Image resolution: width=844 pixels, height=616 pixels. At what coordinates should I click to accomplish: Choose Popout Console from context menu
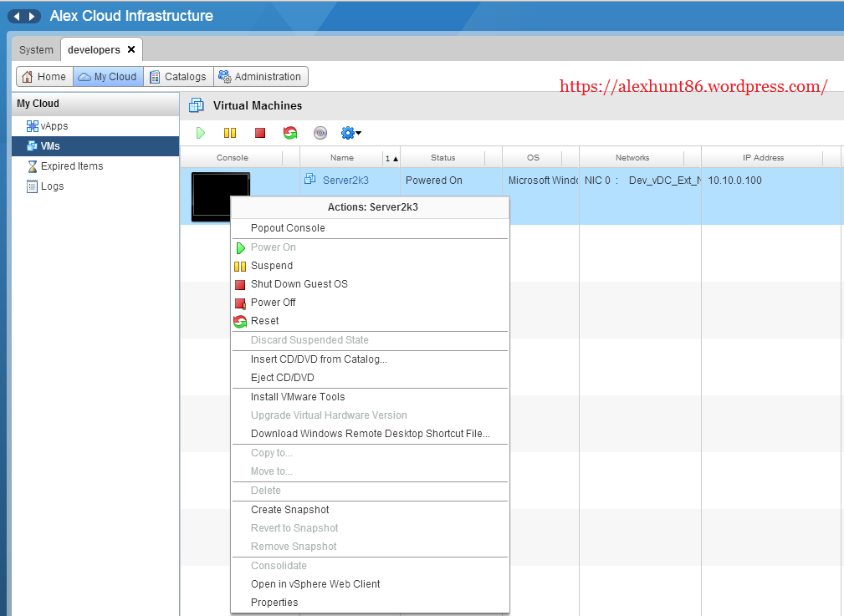[x=288, y=228]
